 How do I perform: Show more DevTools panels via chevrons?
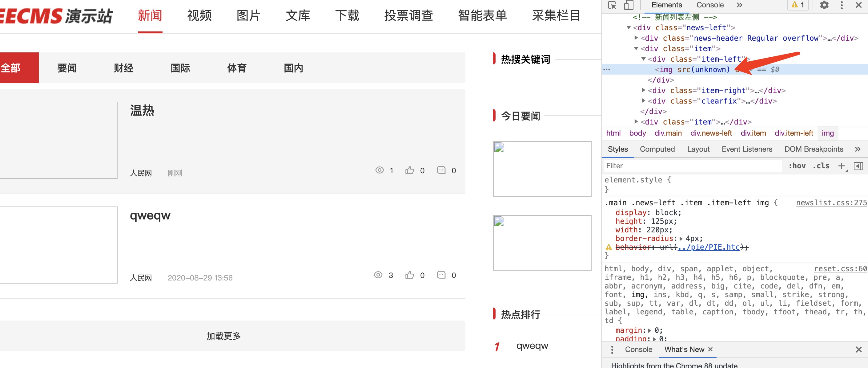click(740, 5)
